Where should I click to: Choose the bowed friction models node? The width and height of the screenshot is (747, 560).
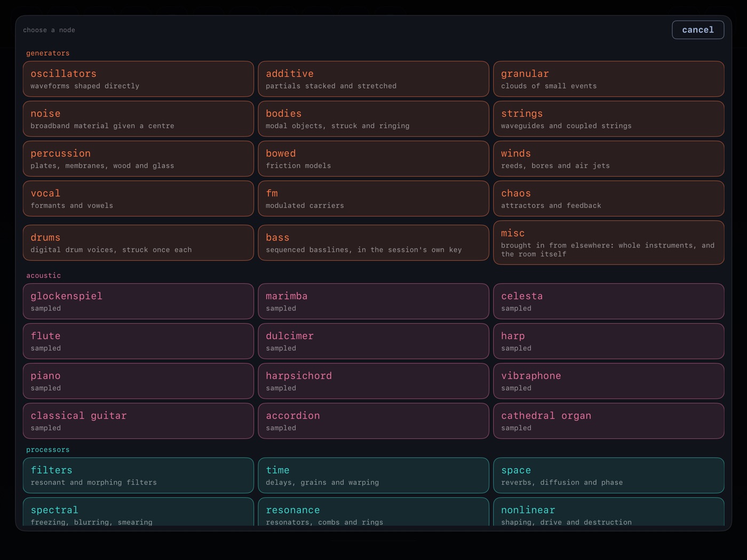[373, 158]
